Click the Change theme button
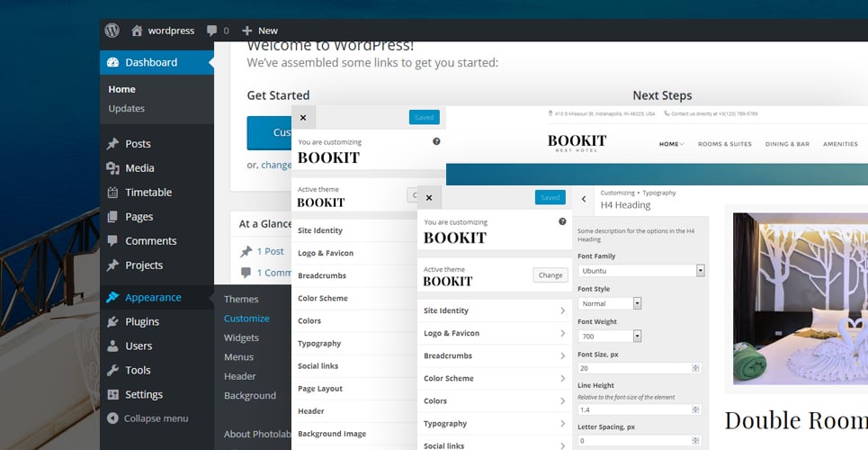868x450 pixels. (550, 274)
